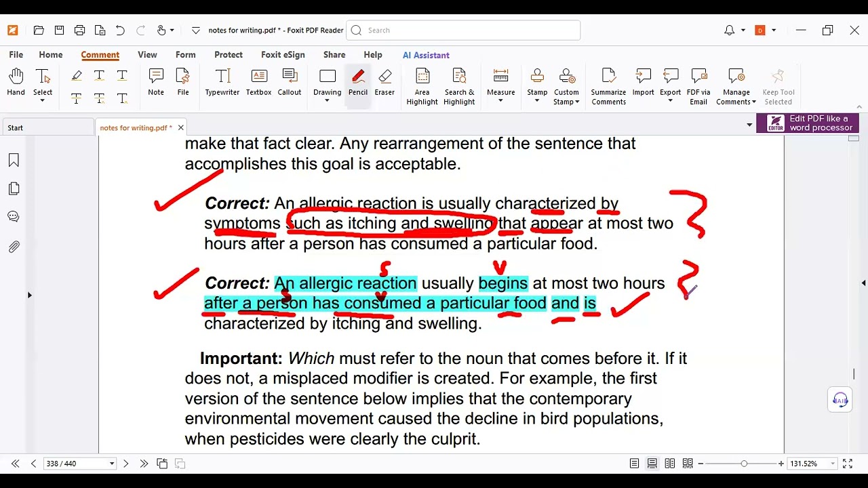This screenshot has width=868, height=488.
Task: Switch to the View ribbon tab
Action: (147, 55)
